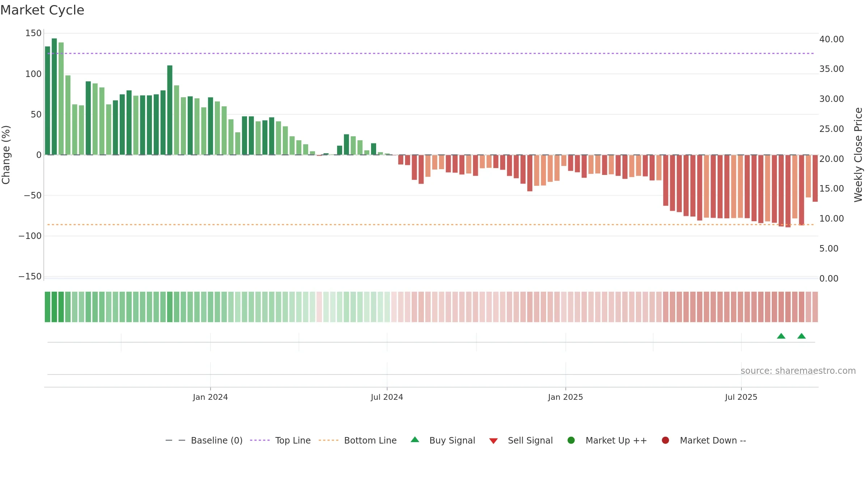The height and width of the screenshot is (488, 868).
Task: Click the last red bar on the right
Action: 815,179
